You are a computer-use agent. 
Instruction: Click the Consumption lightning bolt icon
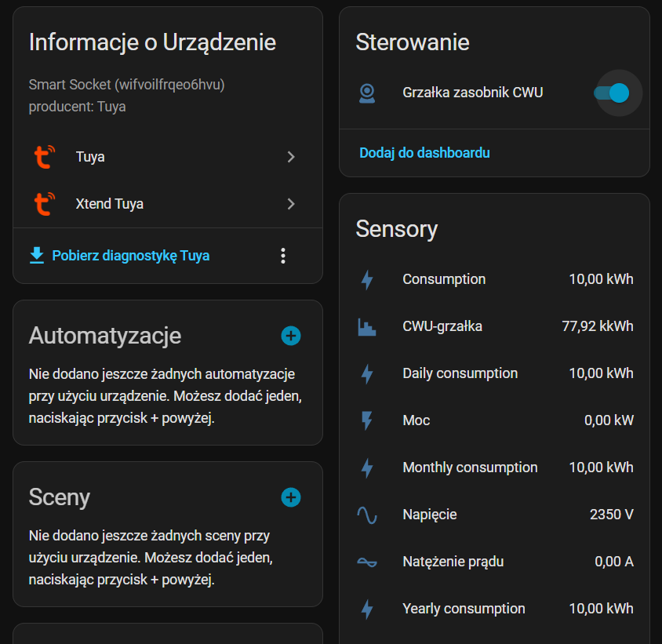[367, 279]
